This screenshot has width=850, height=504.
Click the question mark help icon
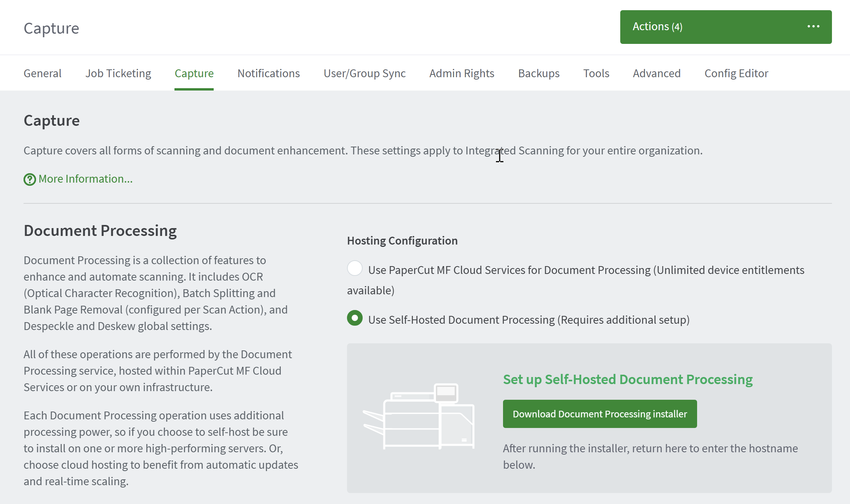click(30, 179)
